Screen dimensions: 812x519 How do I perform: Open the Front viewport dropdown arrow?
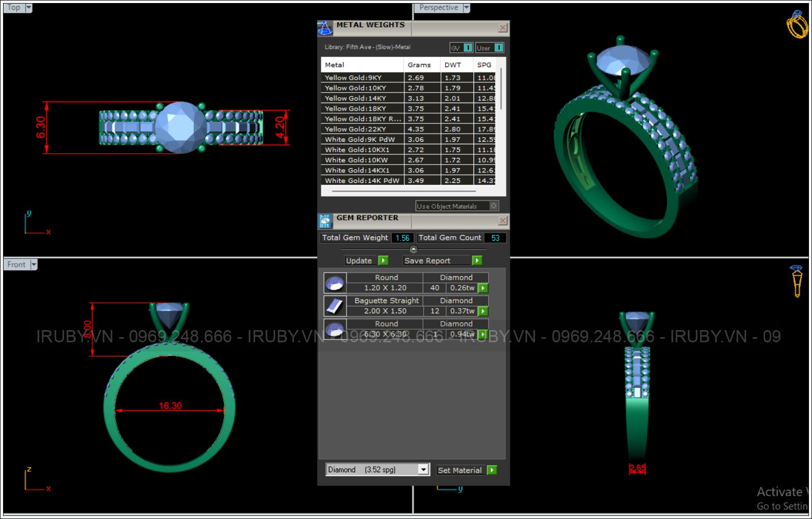click(33, 265)
